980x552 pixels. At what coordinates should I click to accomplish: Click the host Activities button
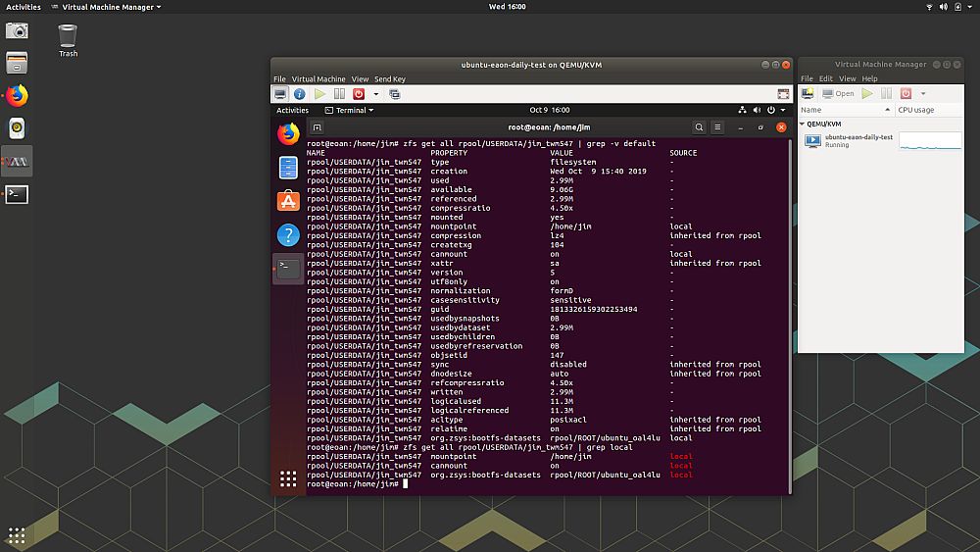tap(24, 7)
